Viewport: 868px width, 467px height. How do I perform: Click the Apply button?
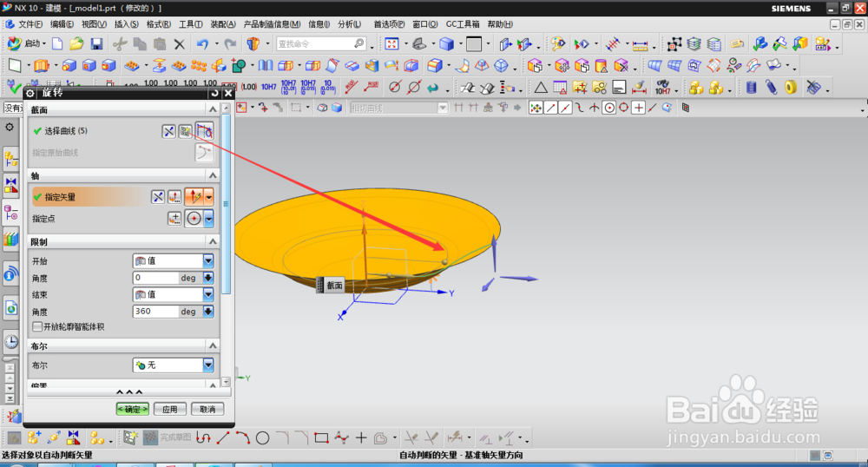(169, 409)
